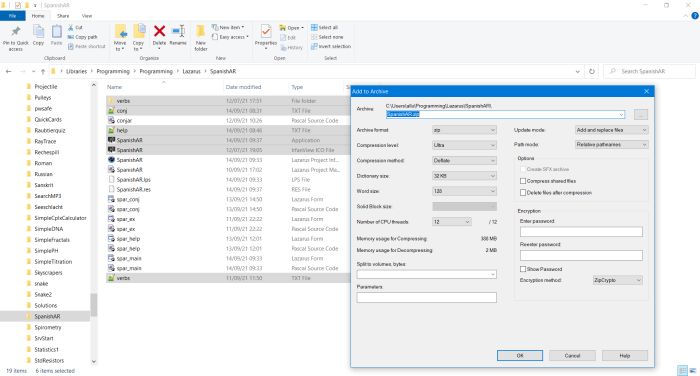Sort by Date modified column
This screenshot has width=700, height=376.
(243, 87)
